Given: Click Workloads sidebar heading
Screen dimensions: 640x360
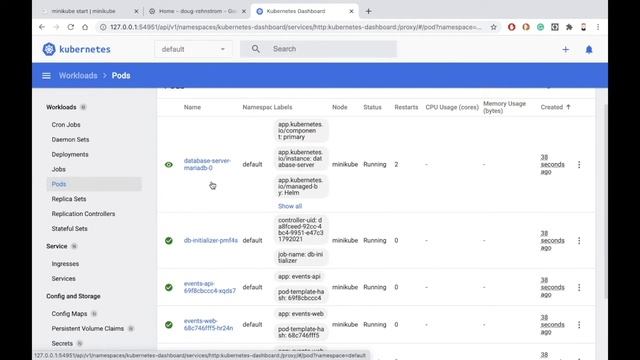Looking at the screenshot, I should [x=61, y=107].
